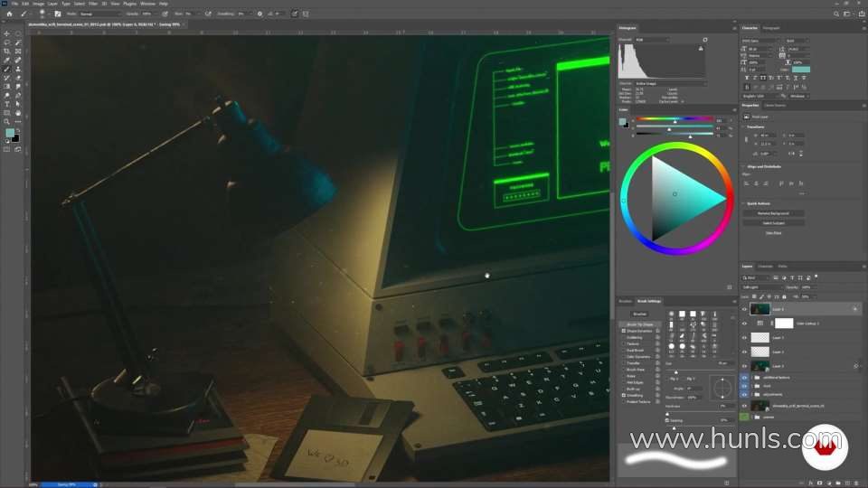Click the Home icon in options bar
Screen dimensions: 868x488
click(9, 14)
